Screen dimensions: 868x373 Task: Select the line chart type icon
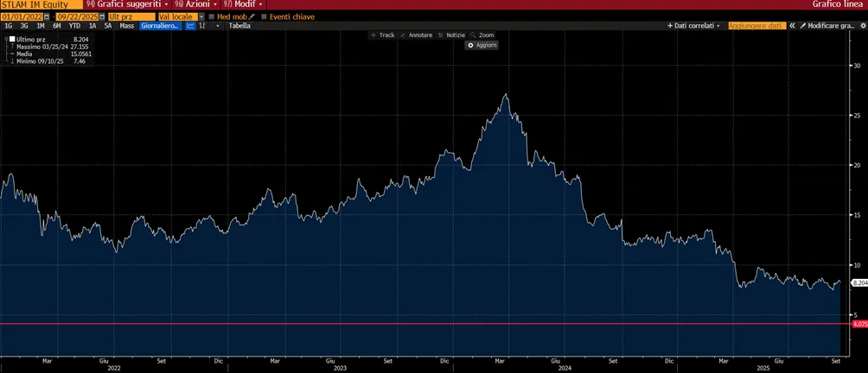(190, 25)
